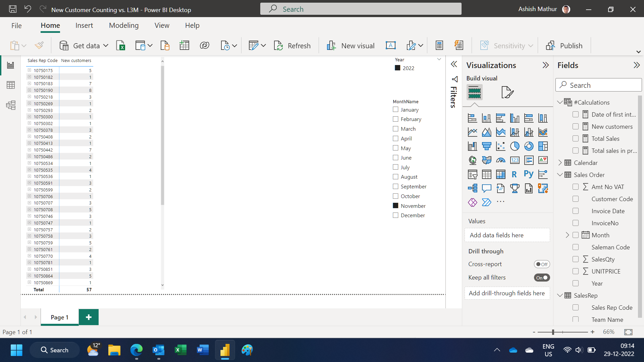Click the Quick measure icon
This screenshot has width=644, height=362.
(459, 45)
